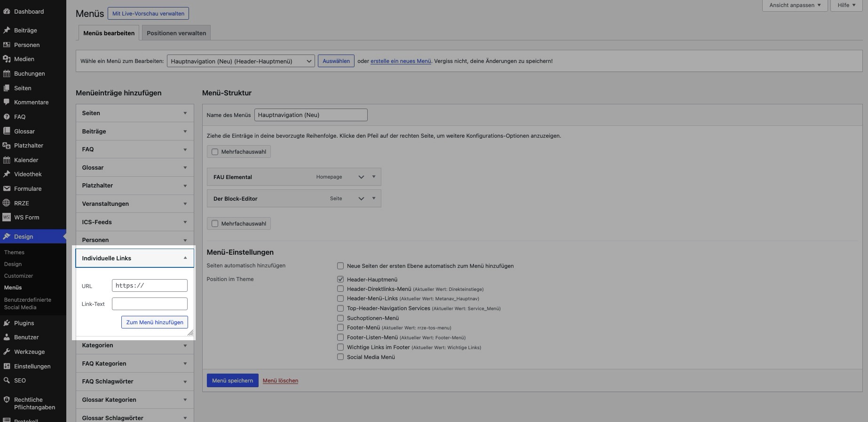Switch to Positionen verwalten tab
Viewport: 868px width, 422px height.
click(x=176, y=33)
